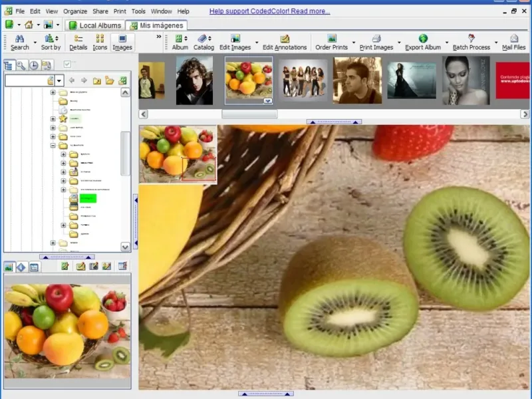The image size is (532, 399).
Task: Open the folder path combo dropdown arrow
Action: [59, 80]
